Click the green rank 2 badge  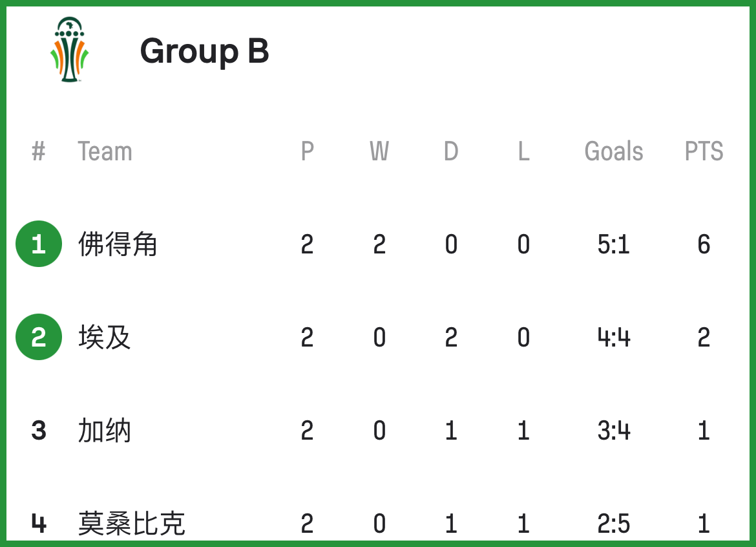click(39, 337)
